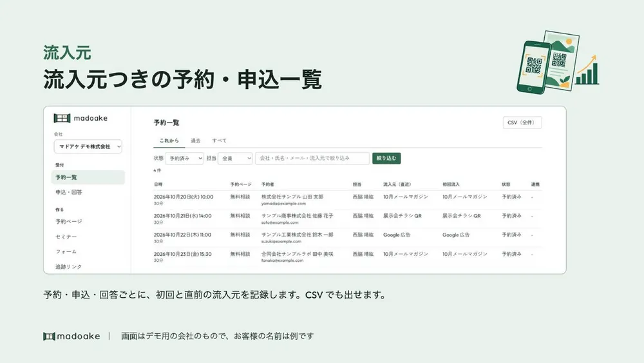Click サンプル商事株式会社 佐藤 花子
The height and width of the screenshot is (363, 644).
(298, 216)
